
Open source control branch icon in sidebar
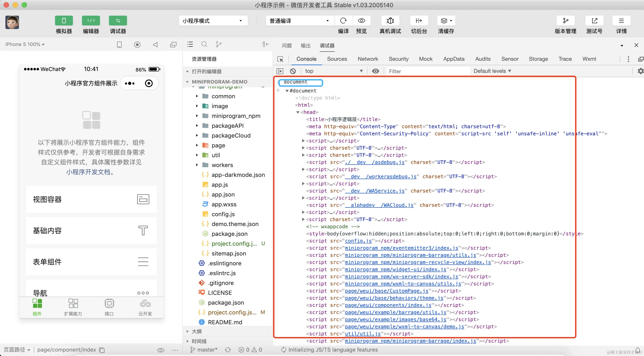(x=218, y=44)
